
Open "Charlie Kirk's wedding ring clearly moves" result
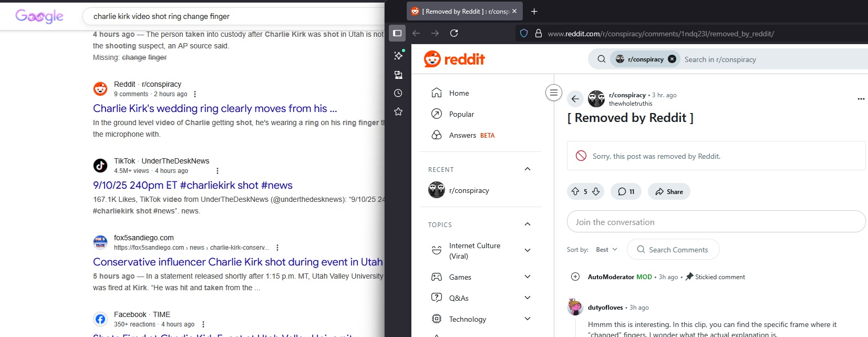tap(215, 108)
